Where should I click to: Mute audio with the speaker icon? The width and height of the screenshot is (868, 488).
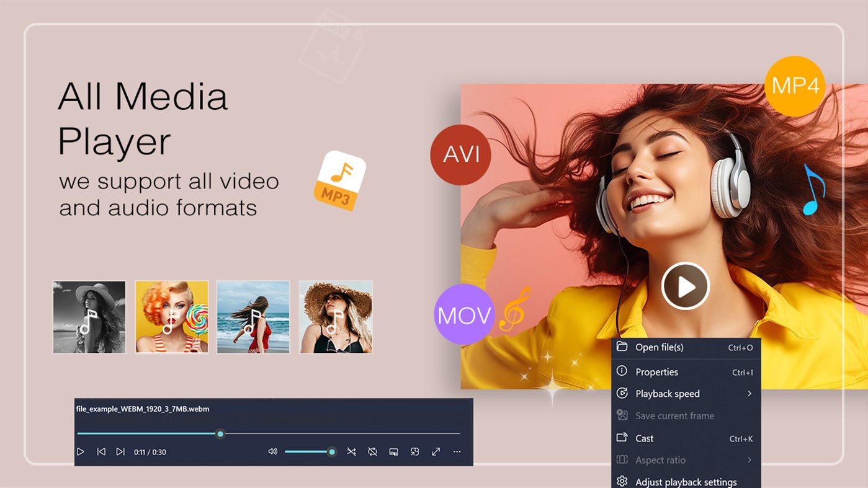[272, 451]
